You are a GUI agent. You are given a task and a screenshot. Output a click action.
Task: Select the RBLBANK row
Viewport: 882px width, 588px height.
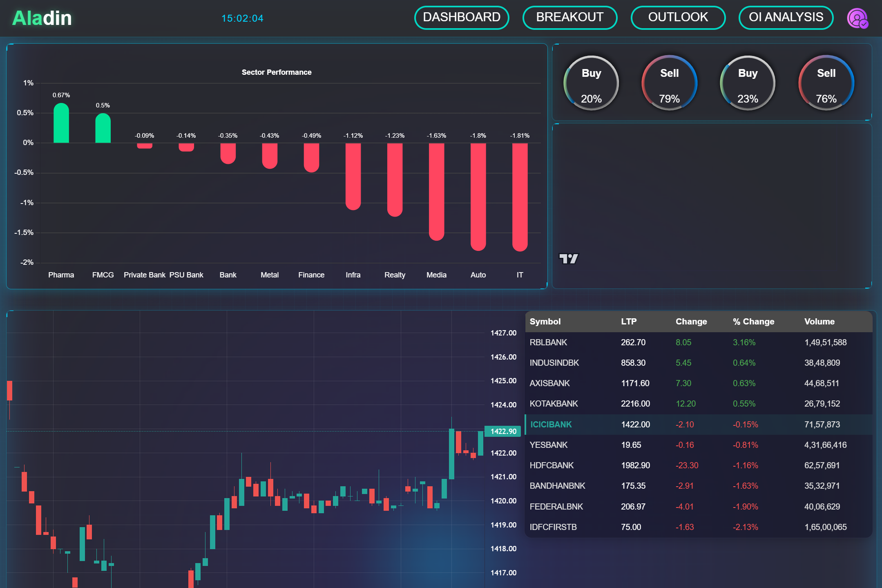tap(699, 342)
